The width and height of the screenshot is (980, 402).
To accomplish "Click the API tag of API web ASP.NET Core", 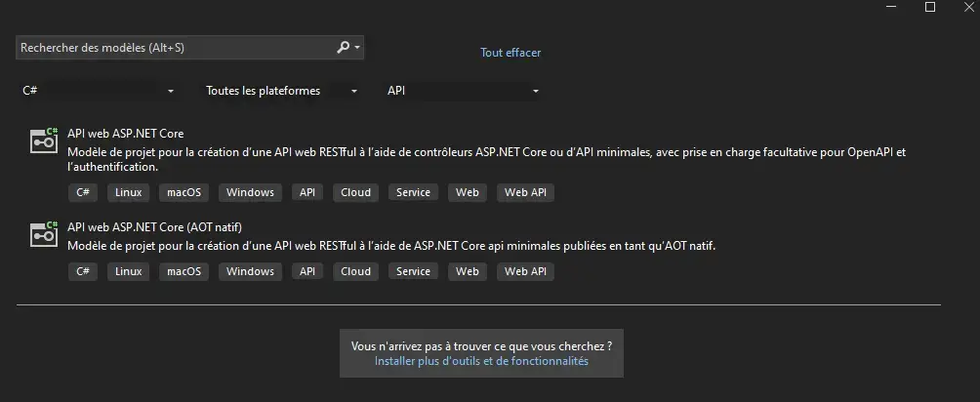I will pyautogui.click(x=307, y=192).
